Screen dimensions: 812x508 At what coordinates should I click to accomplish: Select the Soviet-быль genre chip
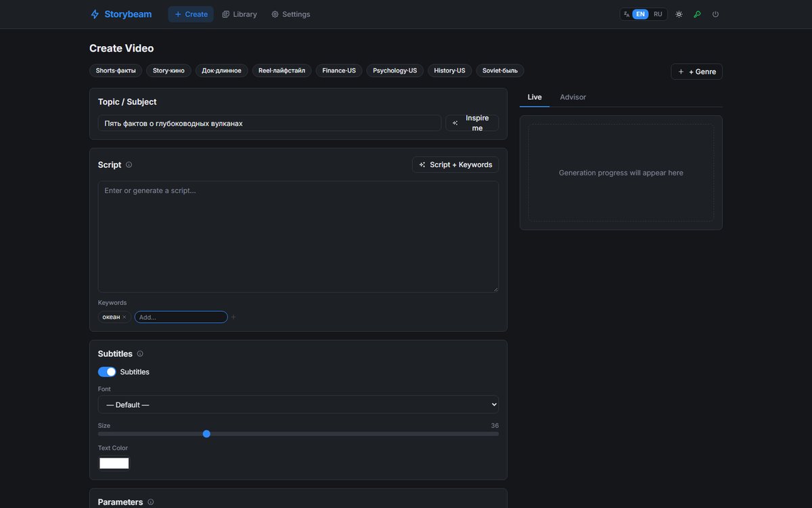coord(500,70)
